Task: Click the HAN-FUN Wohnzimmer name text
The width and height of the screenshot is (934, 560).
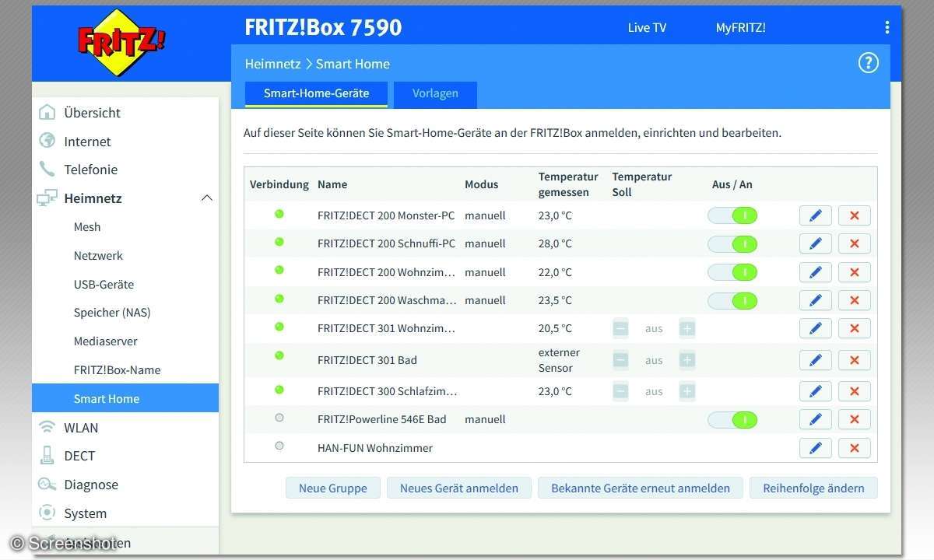Action: click(375, 448)
